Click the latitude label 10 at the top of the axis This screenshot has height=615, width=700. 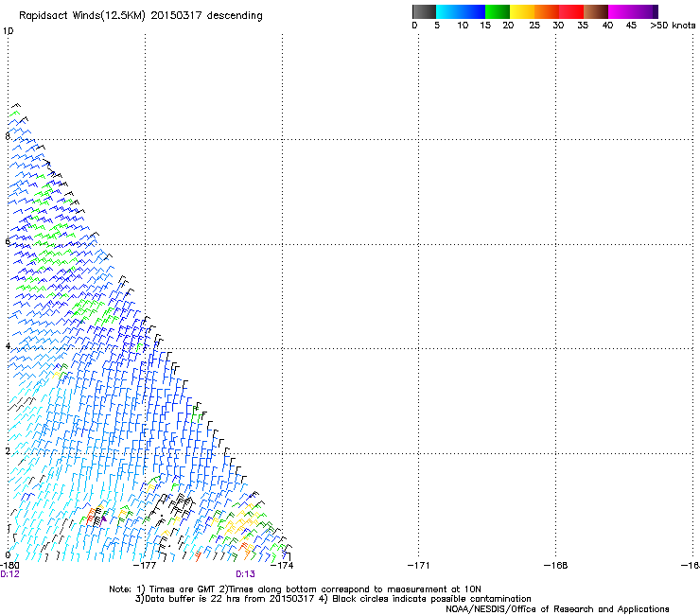tap(8, 31)
